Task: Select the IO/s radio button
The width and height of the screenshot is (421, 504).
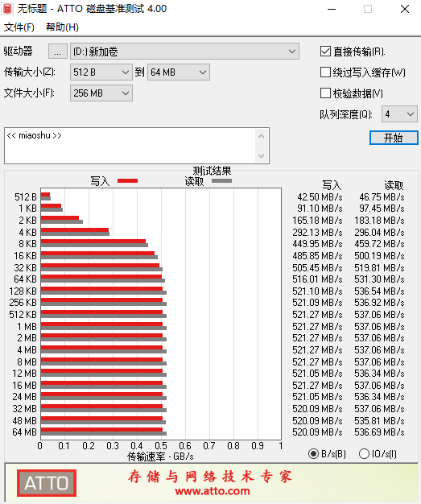Action: [364, 453]
